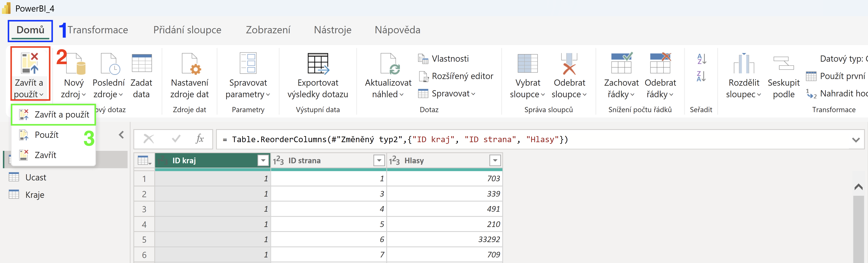Open the filter dropdown for Hlasy column
This screenshot has height=263, width=868.
[495, 160]
